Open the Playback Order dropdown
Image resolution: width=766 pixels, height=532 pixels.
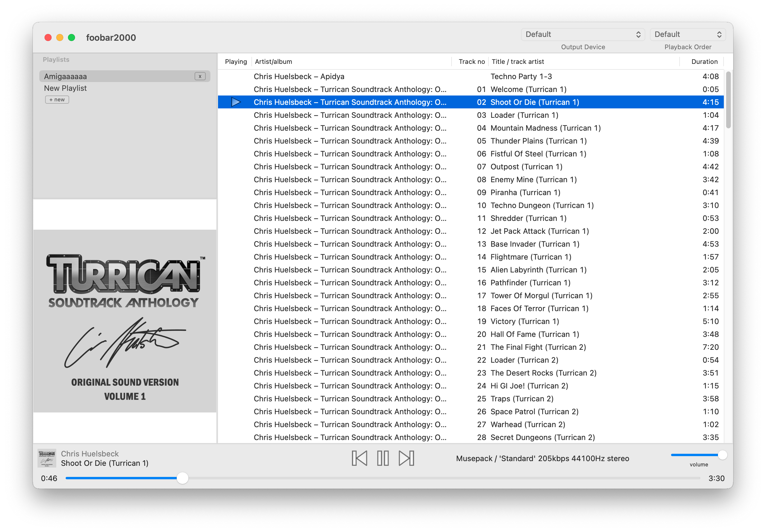(688, 34)
